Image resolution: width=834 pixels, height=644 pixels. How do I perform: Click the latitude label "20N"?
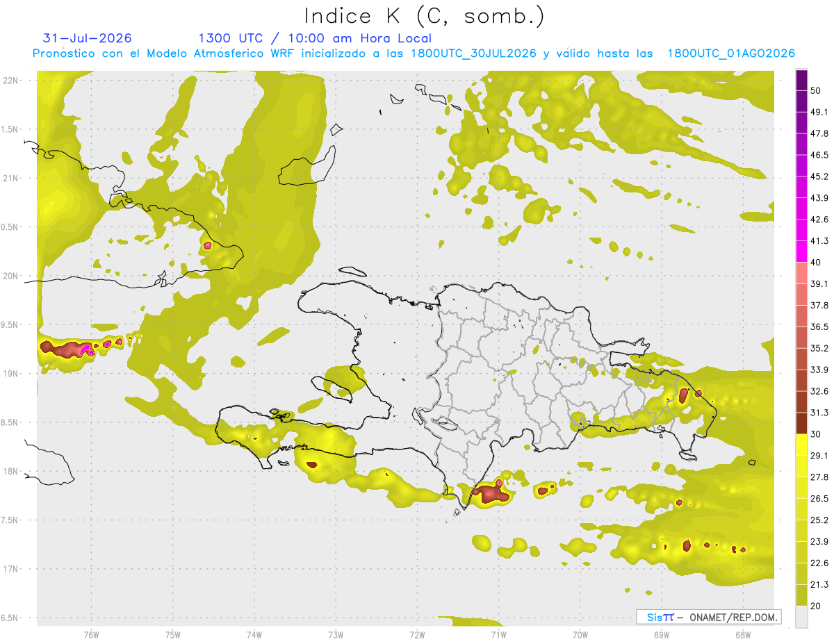coord(10,276)
